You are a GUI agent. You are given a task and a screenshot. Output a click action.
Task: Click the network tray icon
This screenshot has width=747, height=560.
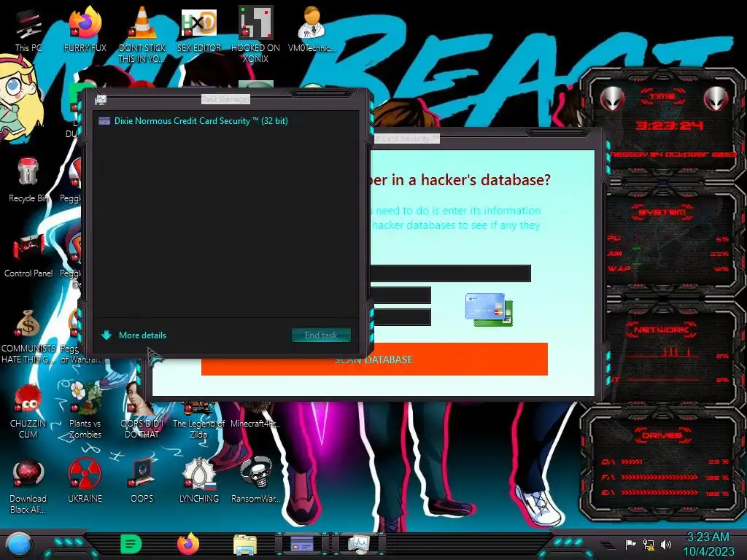649,544
